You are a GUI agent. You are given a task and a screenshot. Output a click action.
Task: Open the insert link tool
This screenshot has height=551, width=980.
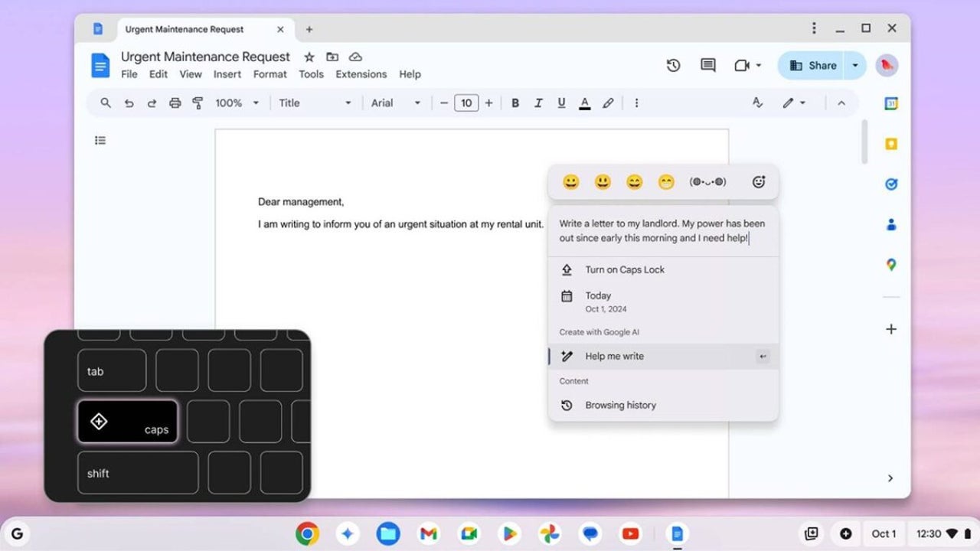pos(608,103)
